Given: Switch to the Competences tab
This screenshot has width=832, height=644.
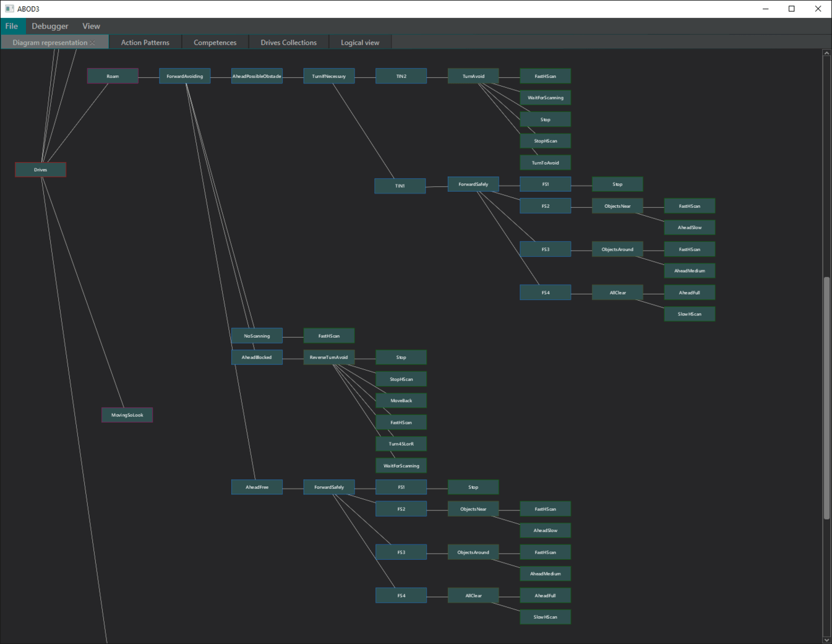Looking at the screenshot, I should point(215,43).
